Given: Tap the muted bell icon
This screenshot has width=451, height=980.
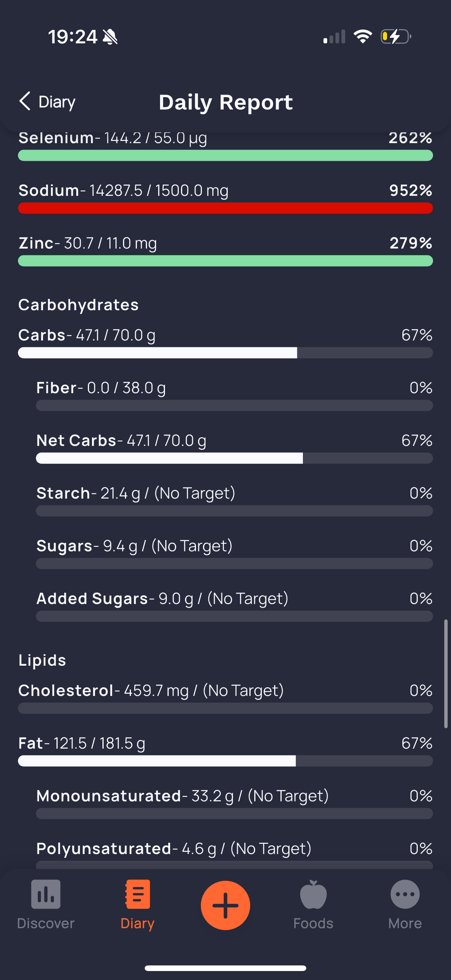Looking at the screenshot, I should pyautogui.click(x=110, y=37).
